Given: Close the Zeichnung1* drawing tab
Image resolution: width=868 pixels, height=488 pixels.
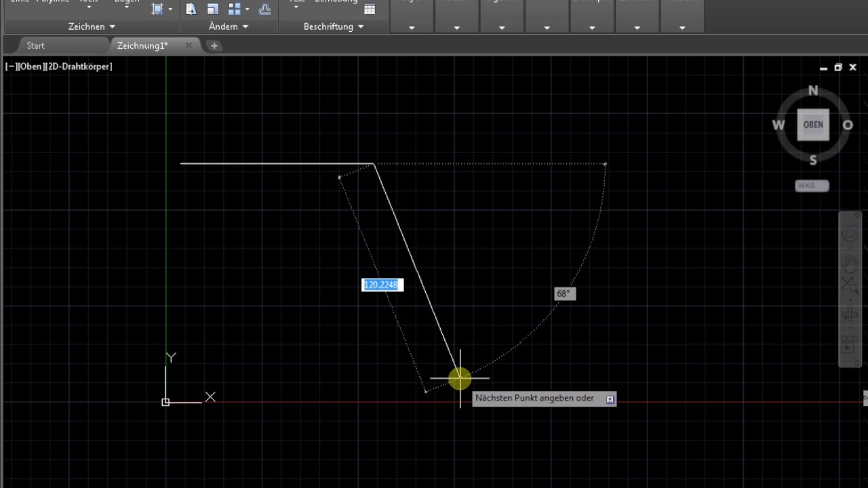Looking at the screenshot, I should [x=189, y=45].
